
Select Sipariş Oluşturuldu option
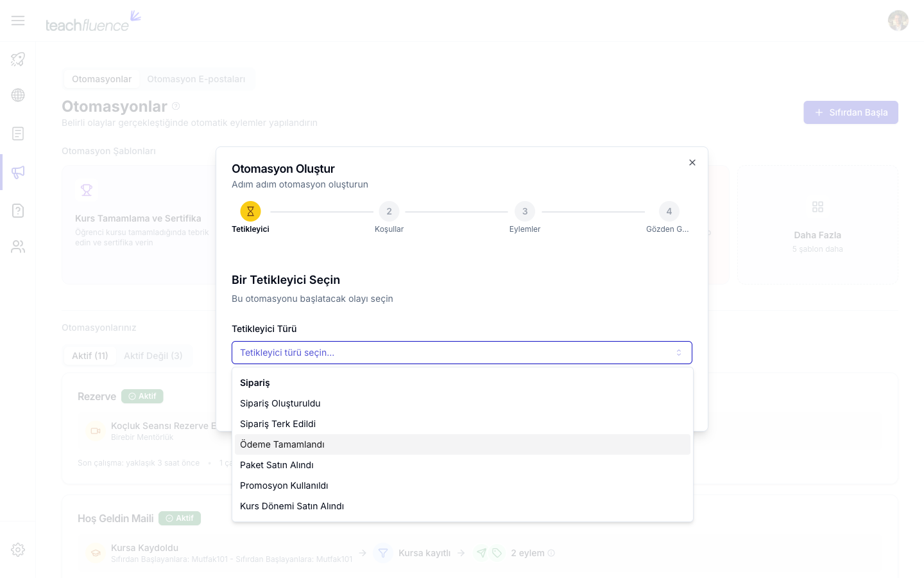point(463,403)
